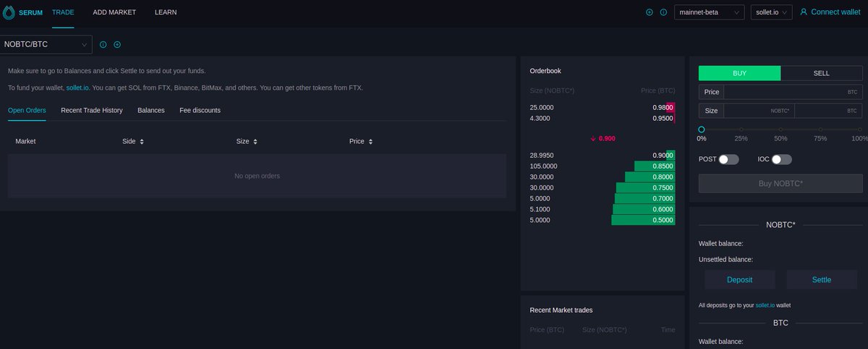
Task: Open the mainnet-beta network dropdown
Action: pos(709,12)
